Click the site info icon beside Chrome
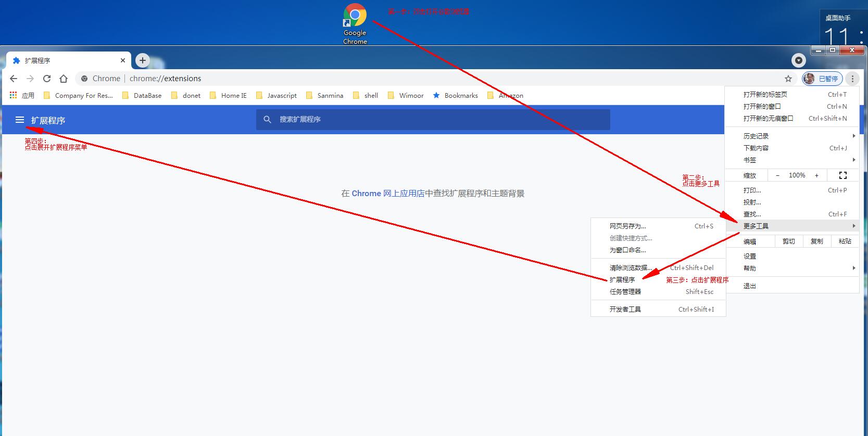Viewport: 868px width, 436px height. [84, 79]
